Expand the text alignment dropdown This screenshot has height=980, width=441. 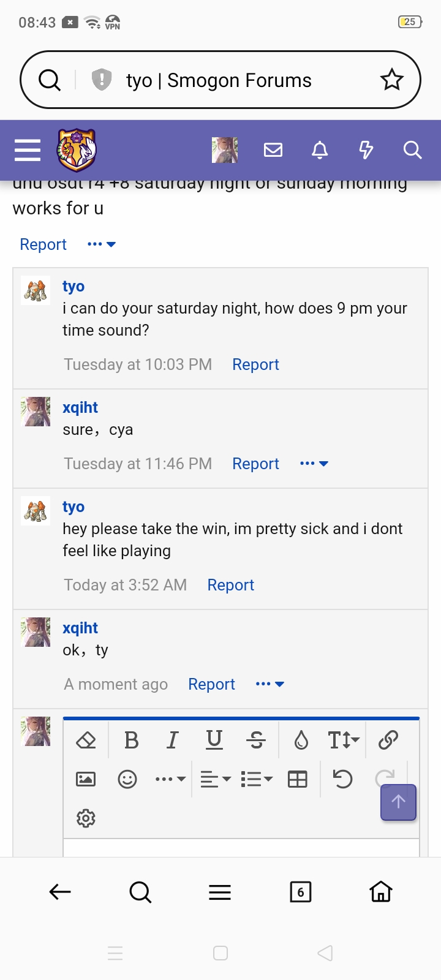tap(216, 779)
